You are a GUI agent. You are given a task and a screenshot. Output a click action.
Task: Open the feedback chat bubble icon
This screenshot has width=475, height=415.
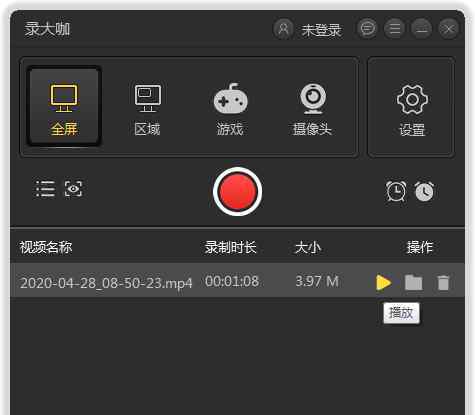[x=367, y=29]
